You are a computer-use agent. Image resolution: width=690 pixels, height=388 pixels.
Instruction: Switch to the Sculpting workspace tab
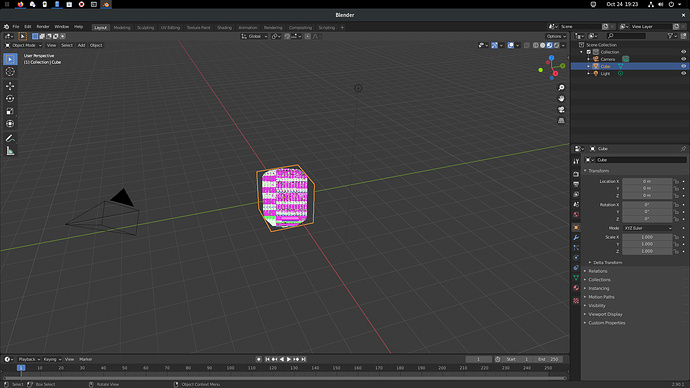(145, 27)
